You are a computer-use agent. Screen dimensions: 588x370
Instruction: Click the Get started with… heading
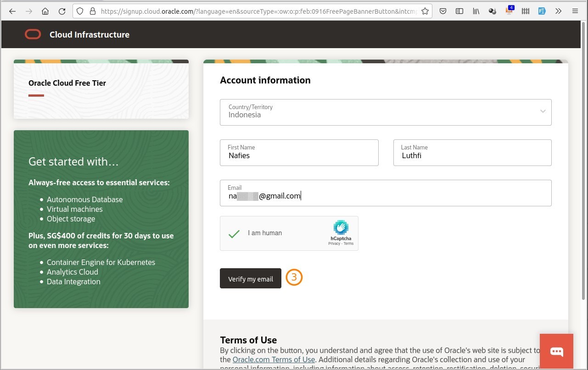click(73, 162)
